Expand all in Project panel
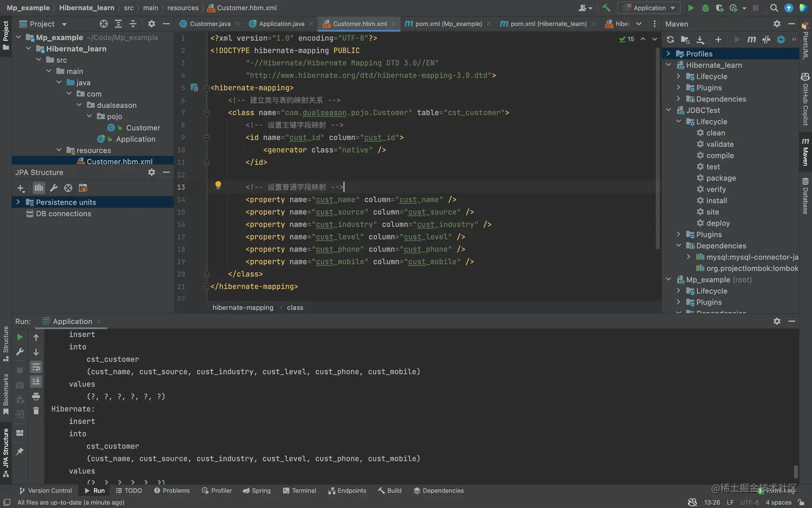This screenshot has width=812, height=508. (x=118, y=24)
